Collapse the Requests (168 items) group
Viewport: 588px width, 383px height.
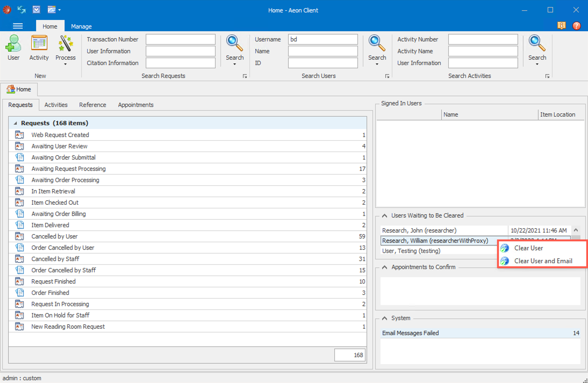(16, 123)
